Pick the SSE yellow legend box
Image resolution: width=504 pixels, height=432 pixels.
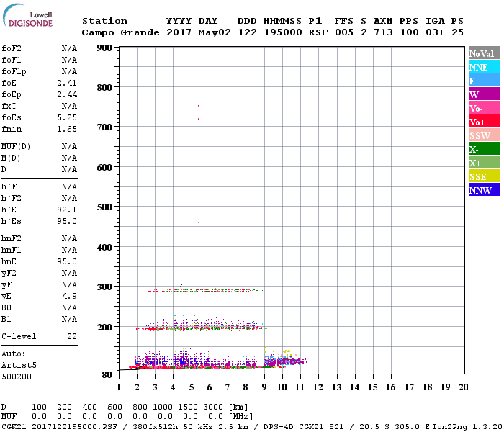point(483,176)
